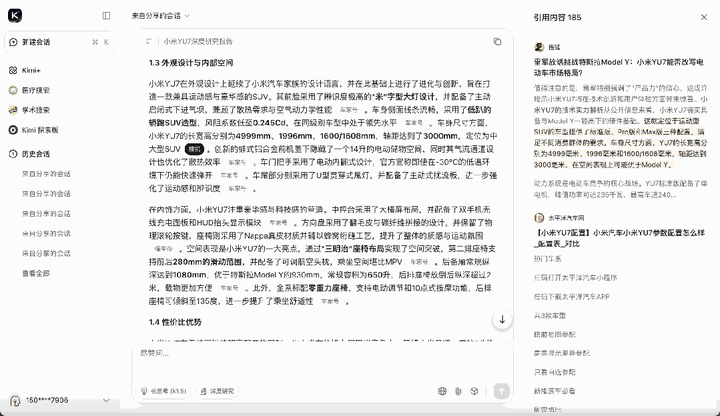
Task: Collapse the left sidebar panel
Action: click(x=106, y=16)
